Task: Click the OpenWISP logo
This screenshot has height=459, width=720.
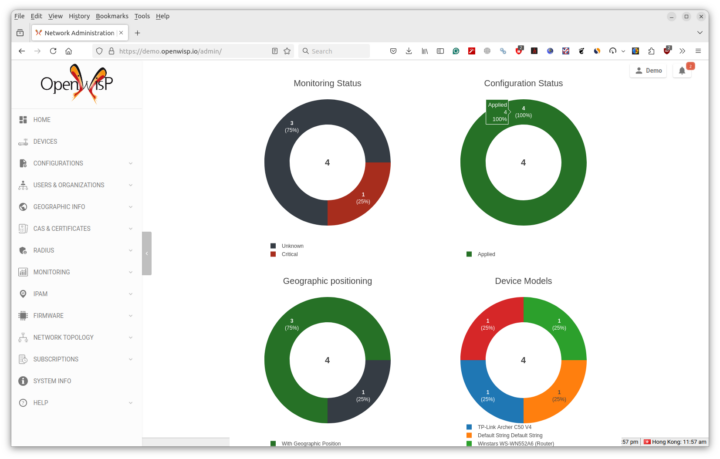Action: click(76, 84)
